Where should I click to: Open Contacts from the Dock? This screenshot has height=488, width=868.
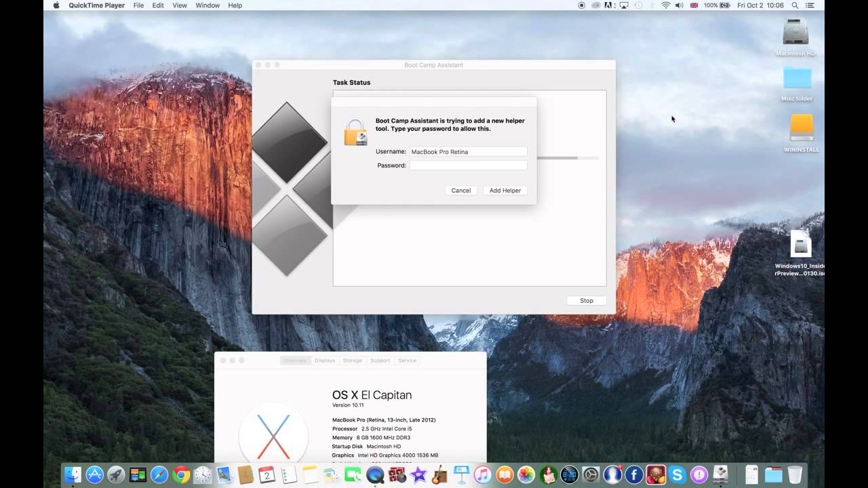click(245, 474)
